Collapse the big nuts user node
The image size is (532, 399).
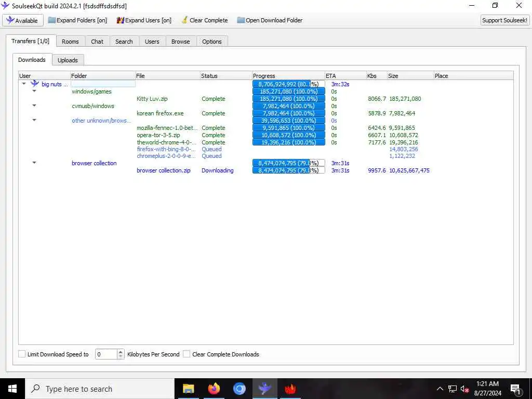click(x=24, y=84)
